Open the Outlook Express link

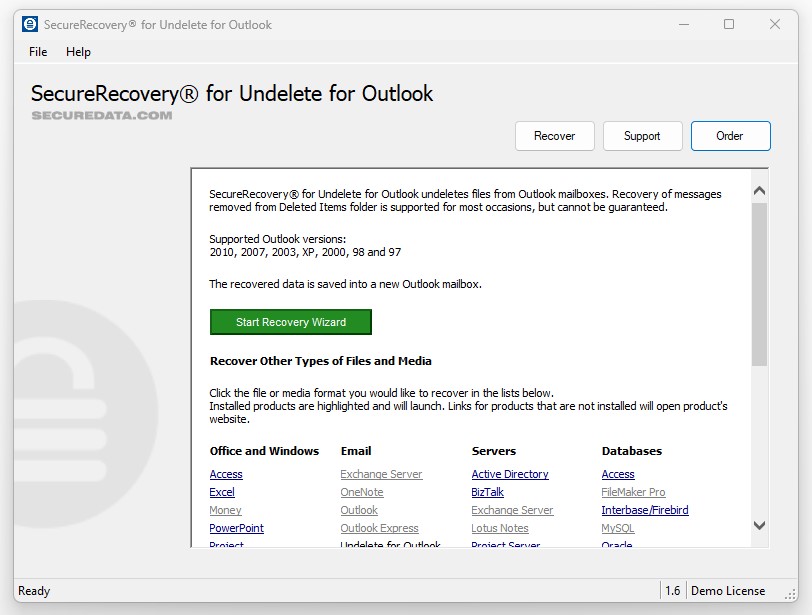[379, 528]
